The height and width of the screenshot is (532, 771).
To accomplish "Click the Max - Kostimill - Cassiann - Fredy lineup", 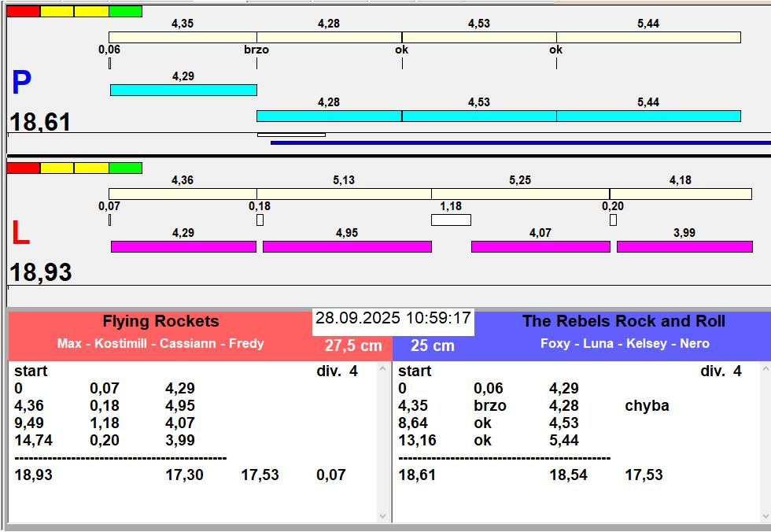I will tap(160, 344).
